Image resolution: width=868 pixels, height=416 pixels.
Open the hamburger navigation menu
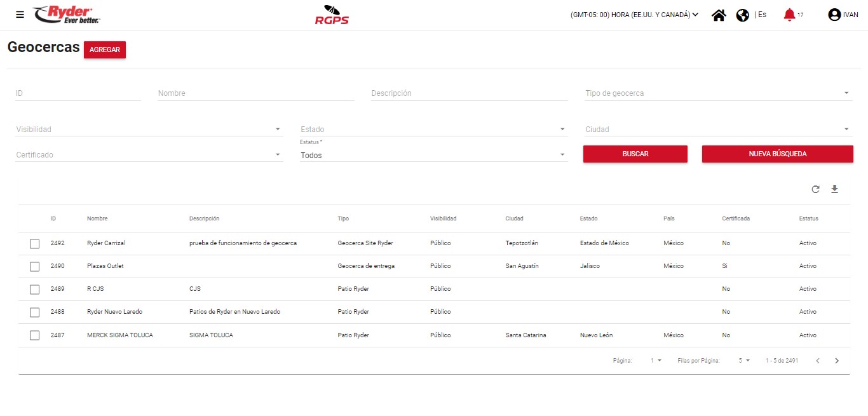20,15
